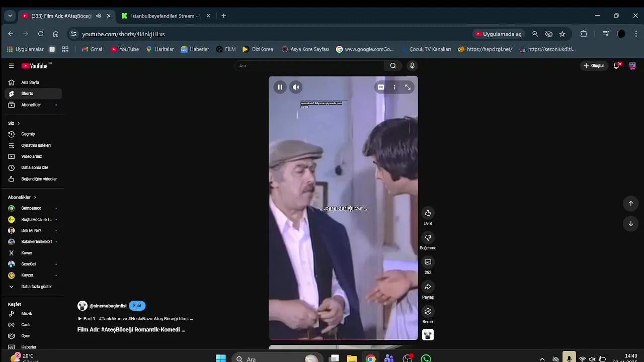Open Müzik under Keşfet
Viewport: 644px width, 362px height.
click(x=33, y=314)
